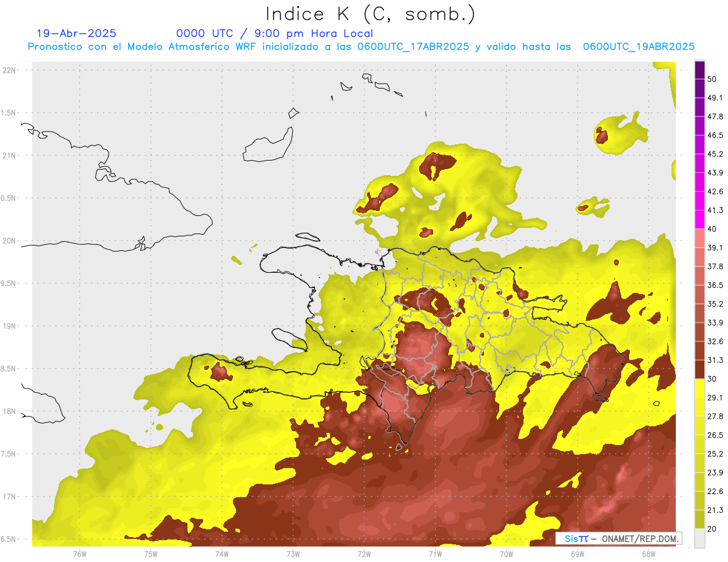
Task: Click the "6.5N" latitude label
Action: (x=9, y=540)
